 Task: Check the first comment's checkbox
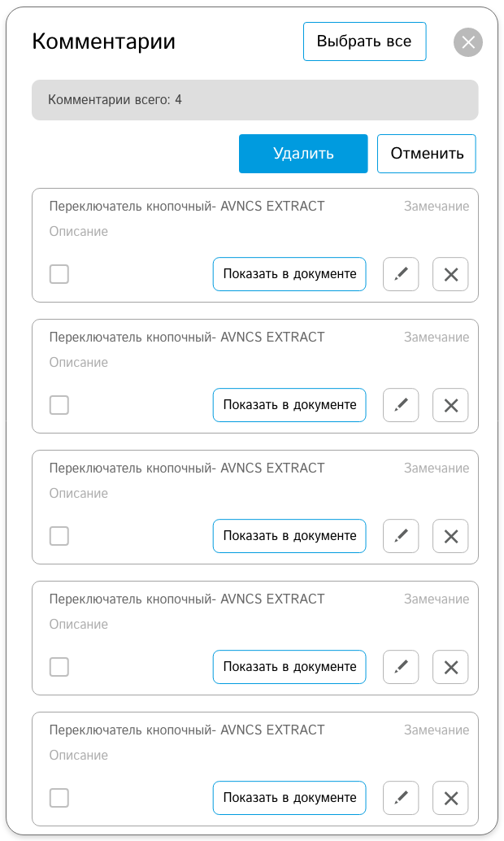pos(59,274)
